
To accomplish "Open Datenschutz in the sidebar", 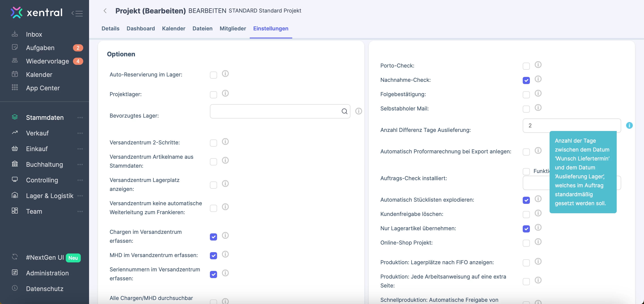I will 45,289.
